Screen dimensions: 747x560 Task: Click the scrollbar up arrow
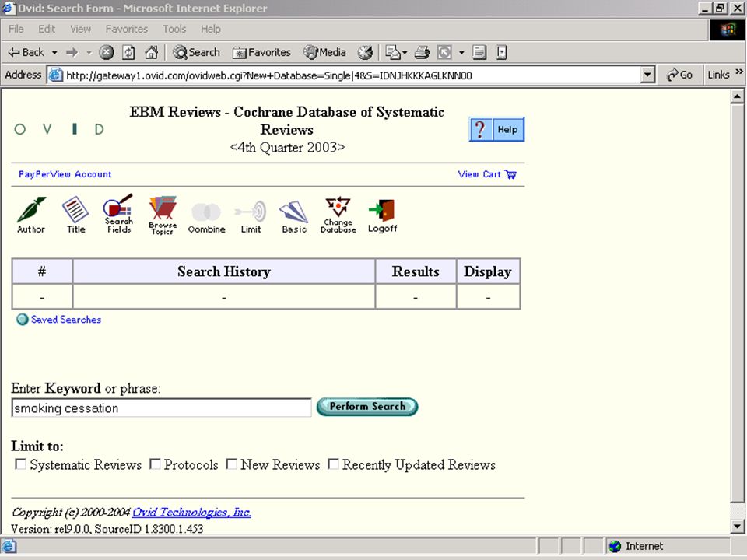(x=737, y=96)
